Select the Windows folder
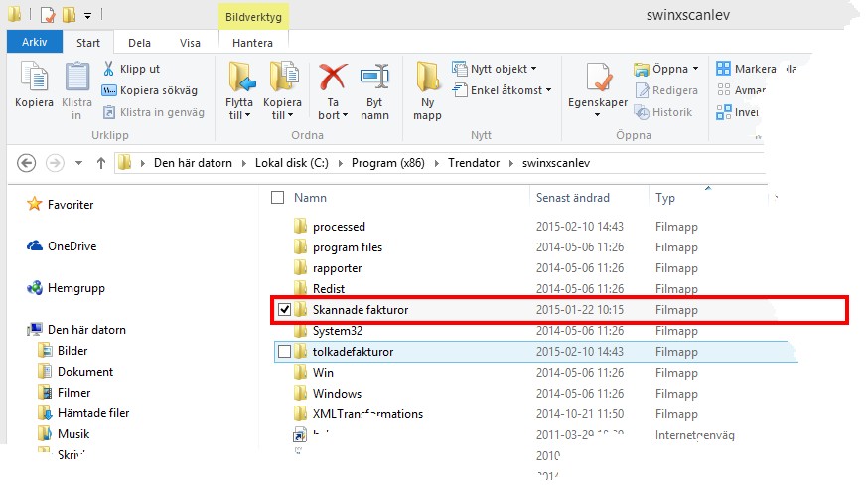 (x=337, y=394)
